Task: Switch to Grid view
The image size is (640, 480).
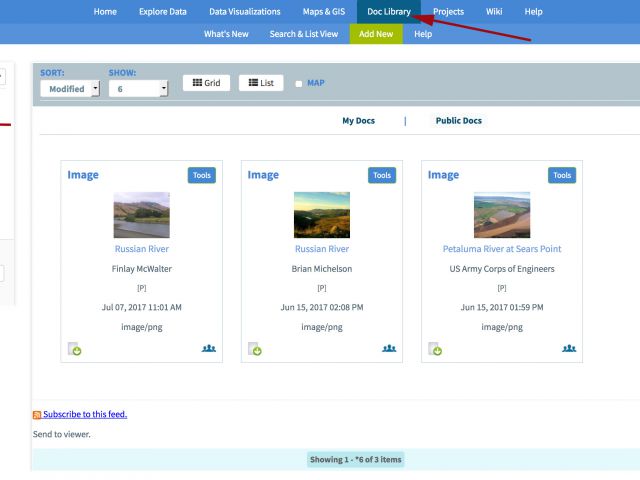Action: coord(207,83)
